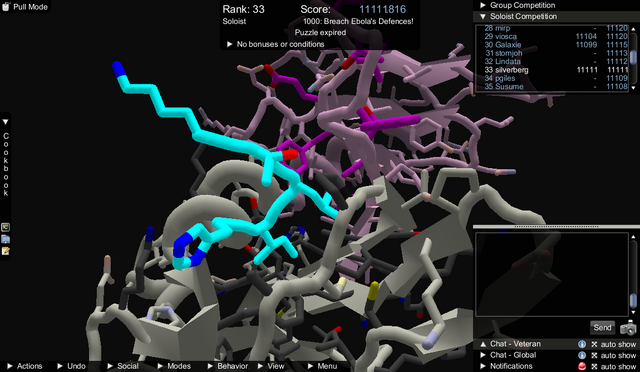Select leaderboard row 32 Lindata

click(552, 62)
